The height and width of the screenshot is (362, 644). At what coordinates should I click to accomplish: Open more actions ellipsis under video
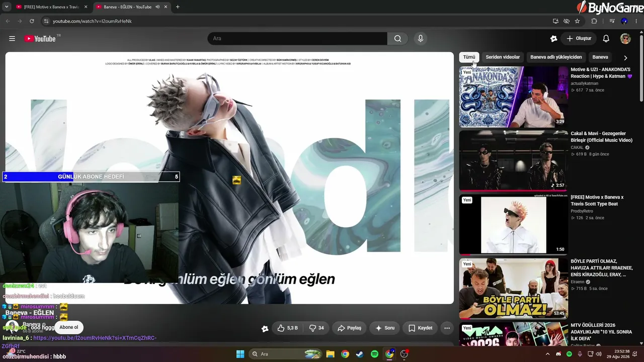[447, 328]
